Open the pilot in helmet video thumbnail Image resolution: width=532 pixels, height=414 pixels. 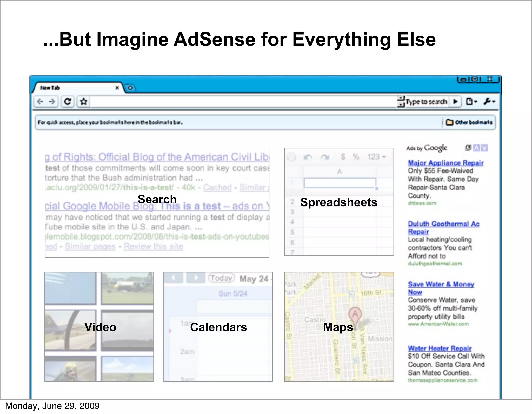[x=70, y=369]
